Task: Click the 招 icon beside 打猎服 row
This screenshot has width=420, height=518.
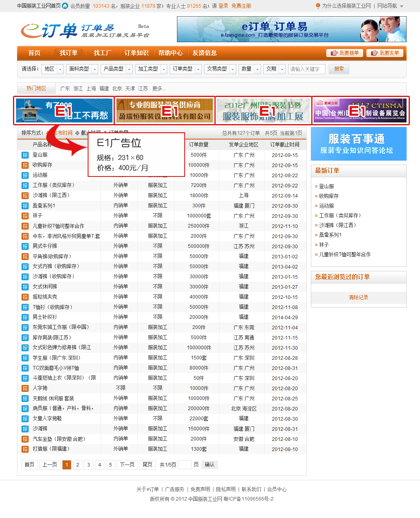Action: (25, 449)
